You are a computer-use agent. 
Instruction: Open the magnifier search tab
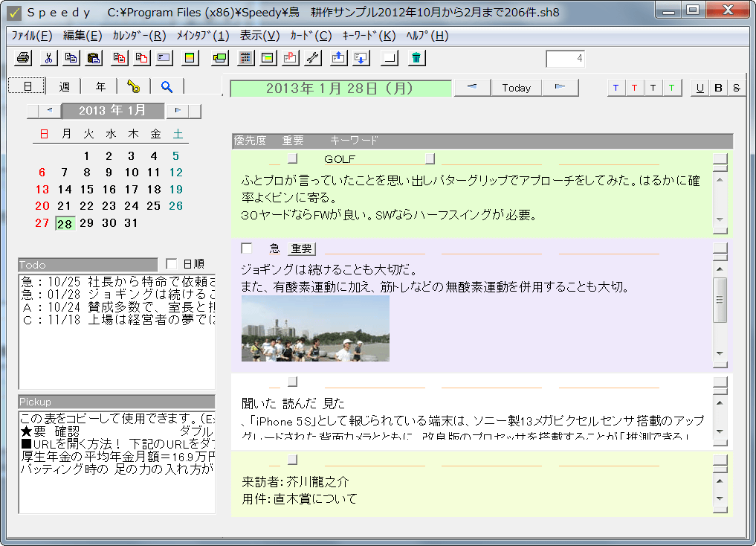point(167,86)
